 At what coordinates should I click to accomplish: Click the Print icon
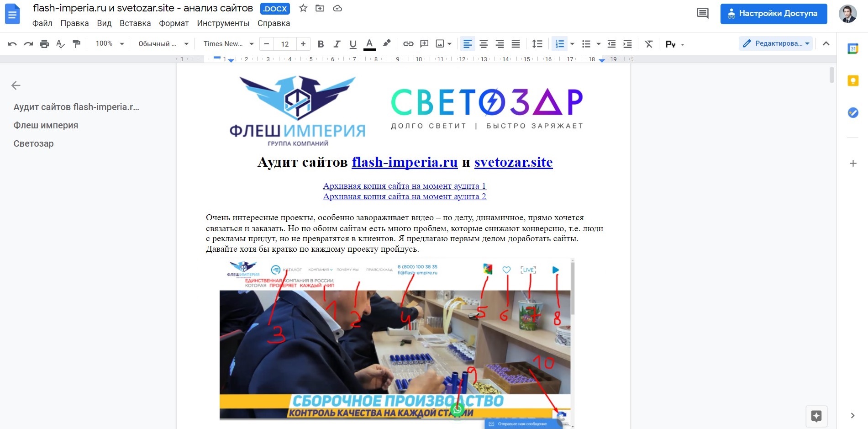(x=44, y=43)
